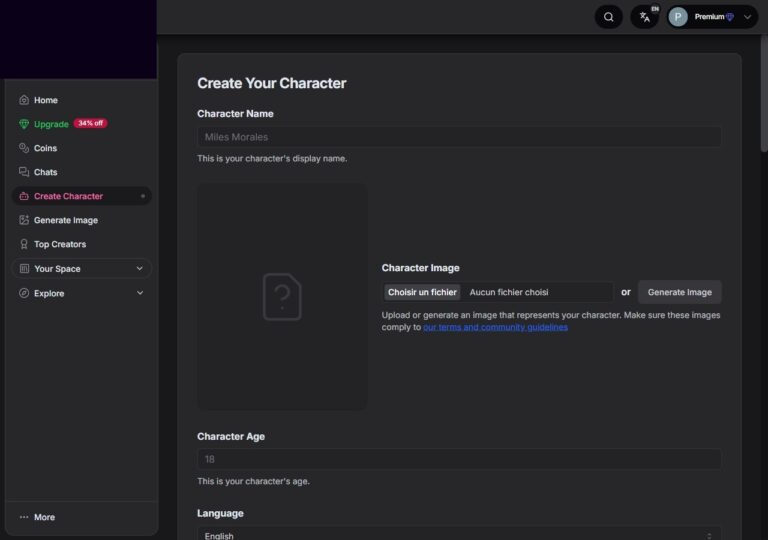Screen dimensions: 768x540
Task: Open terms and community guidelines link
Action: (x=495, y=327)
